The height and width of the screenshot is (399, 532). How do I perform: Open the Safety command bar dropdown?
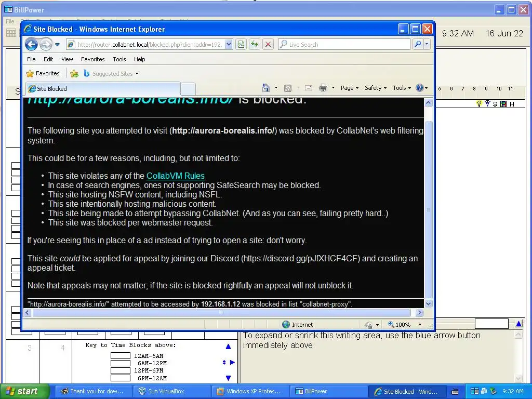tap(376, 88)
